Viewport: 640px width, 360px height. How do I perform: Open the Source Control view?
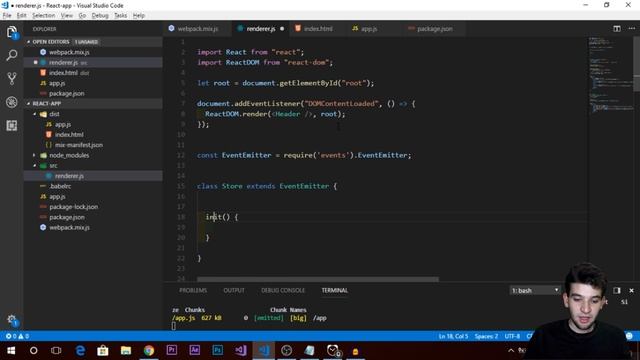[x=11, y=78]
